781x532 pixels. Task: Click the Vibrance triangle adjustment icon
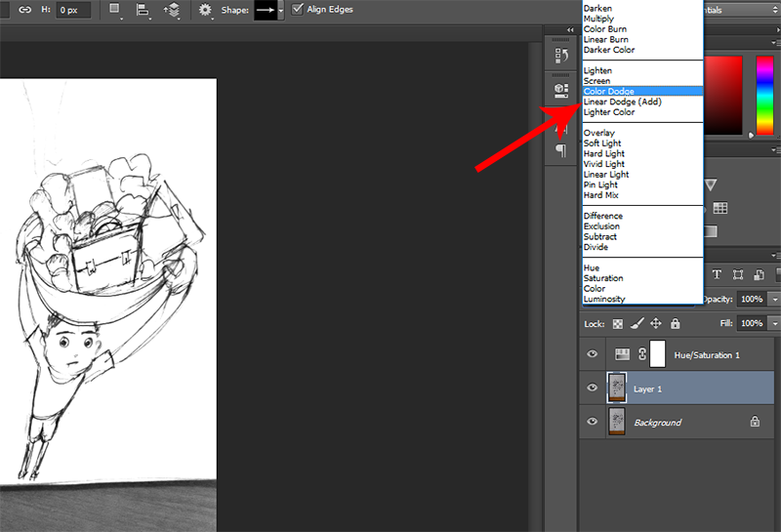pos(711,184)
